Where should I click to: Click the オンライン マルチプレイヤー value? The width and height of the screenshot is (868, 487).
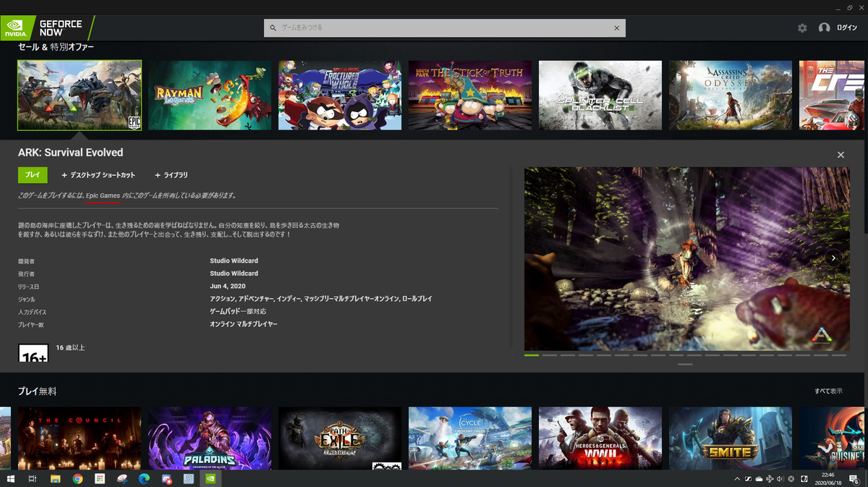pyautogui.click(x=244, y=324)
